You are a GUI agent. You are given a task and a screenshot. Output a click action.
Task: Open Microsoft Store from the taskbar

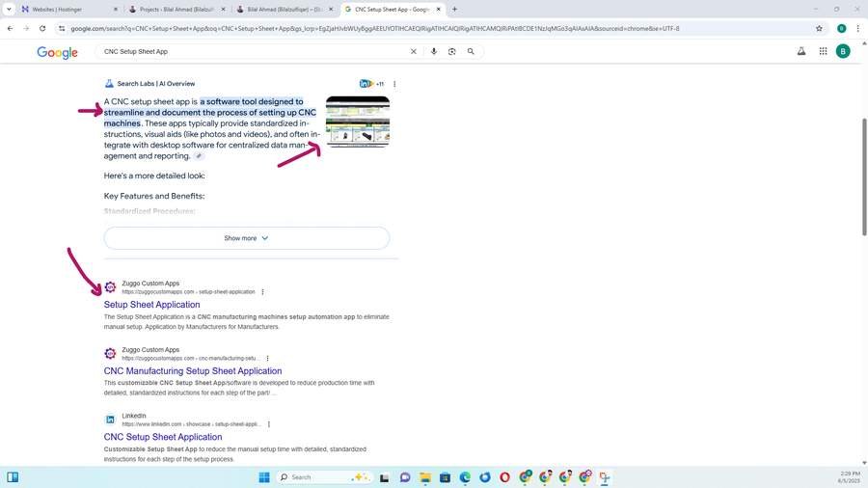pyautogui.click(x=445, y=477)
